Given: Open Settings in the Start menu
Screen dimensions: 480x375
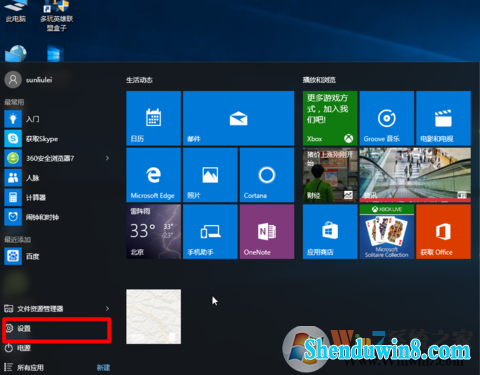Looking at the screenshot, I should tap(57, 329).
